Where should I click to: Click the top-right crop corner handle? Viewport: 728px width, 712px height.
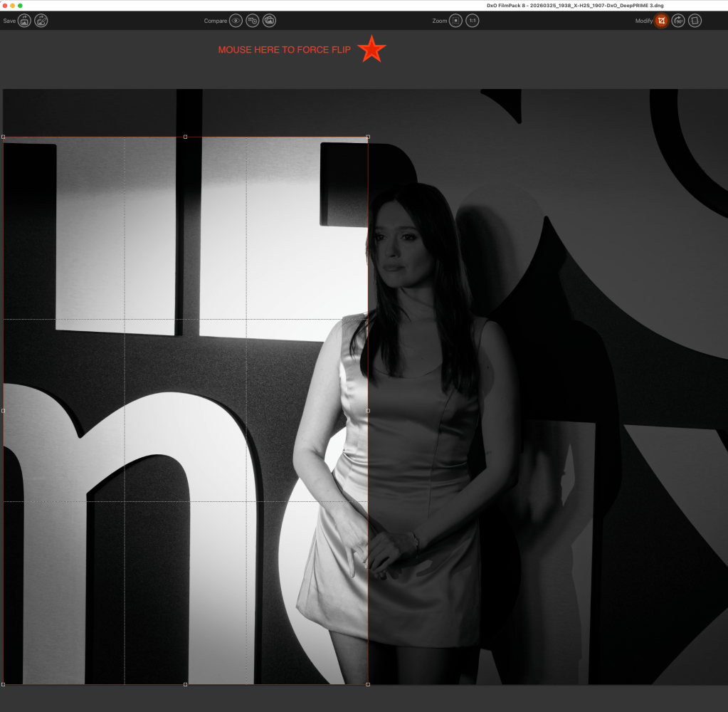pos(368,137)
